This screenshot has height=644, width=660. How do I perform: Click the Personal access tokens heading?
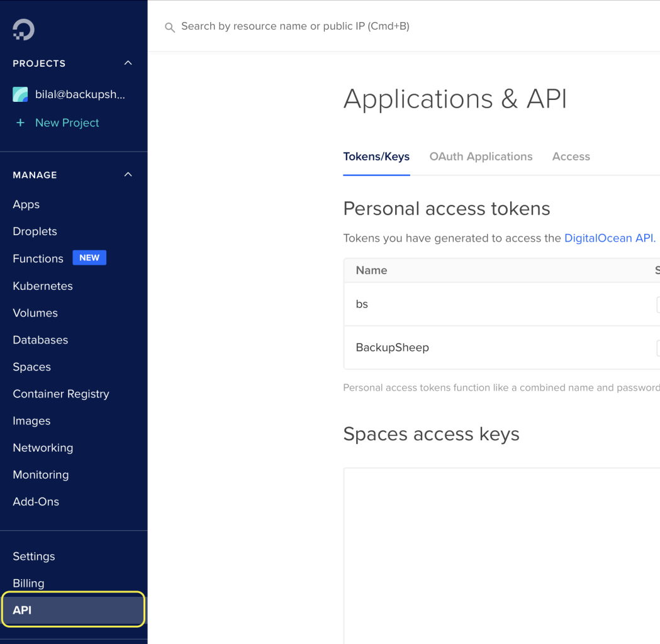click(x=447, y=209)
